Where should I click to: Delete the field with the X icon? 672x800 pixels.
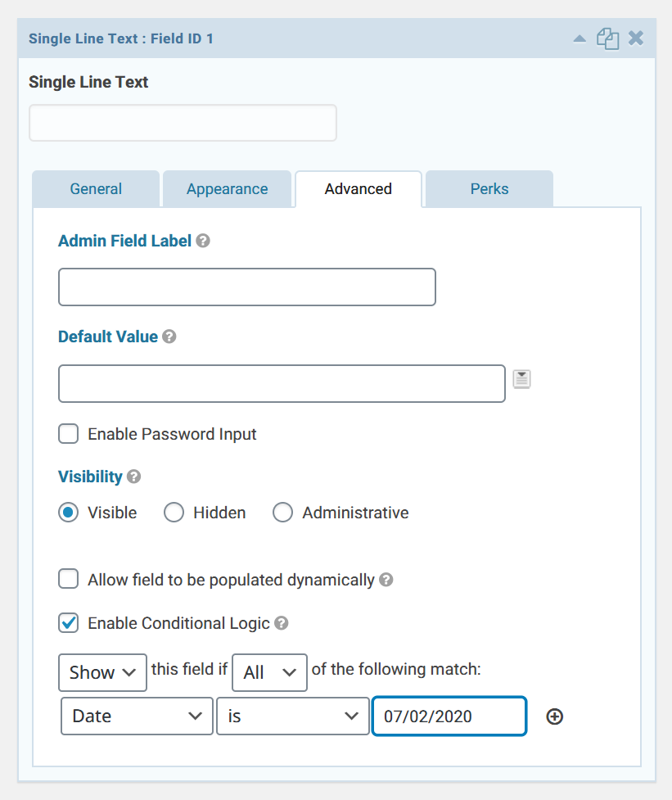636,38
